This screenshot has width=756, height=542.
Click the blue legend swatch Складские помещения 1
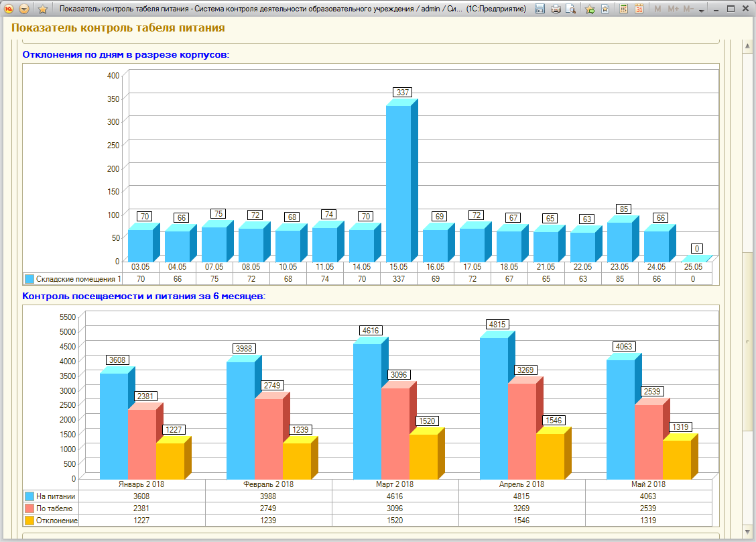click(29, 279)
